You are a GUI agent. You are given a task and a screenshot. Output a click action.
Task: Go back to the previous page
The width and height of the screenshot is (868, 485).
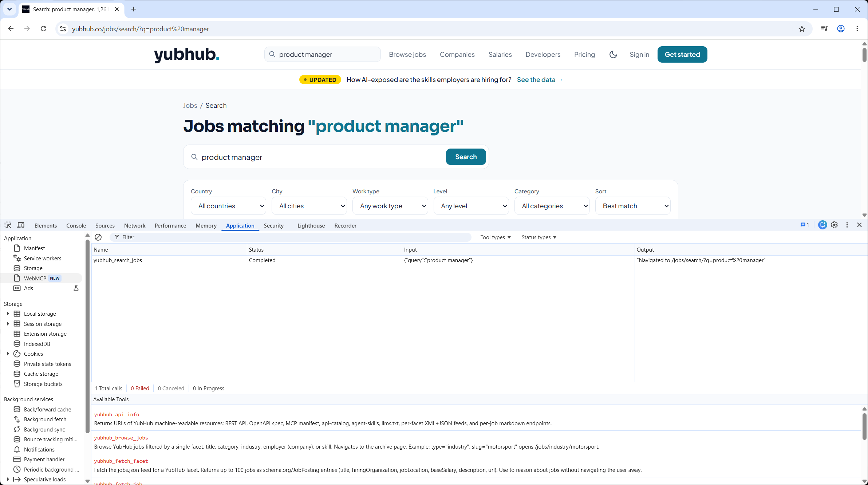point(11,29)
